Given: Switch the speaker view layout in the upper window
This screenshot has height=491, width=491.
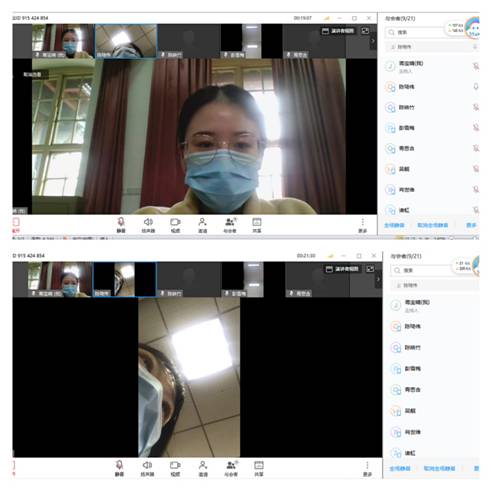Looking at the screenshot, I should [338, 31].
